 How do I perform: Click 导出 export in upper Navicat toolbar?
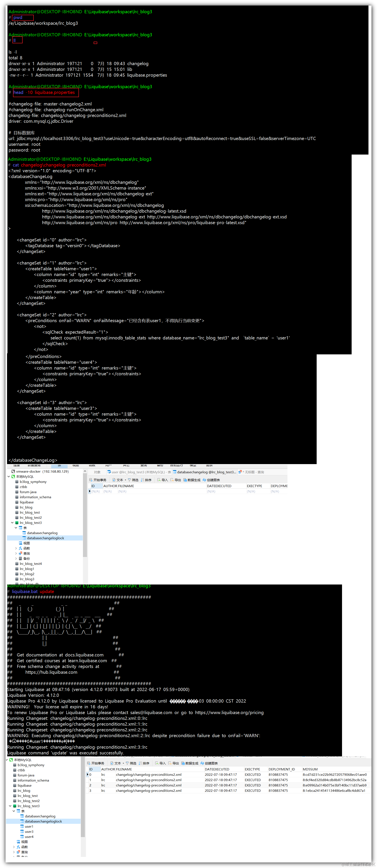tap(176, 480)
